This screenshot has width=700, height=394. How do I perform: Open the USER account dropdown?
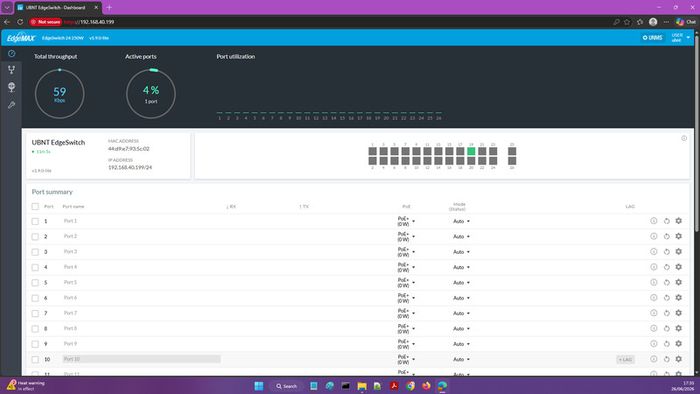click(x=681, y=38)
